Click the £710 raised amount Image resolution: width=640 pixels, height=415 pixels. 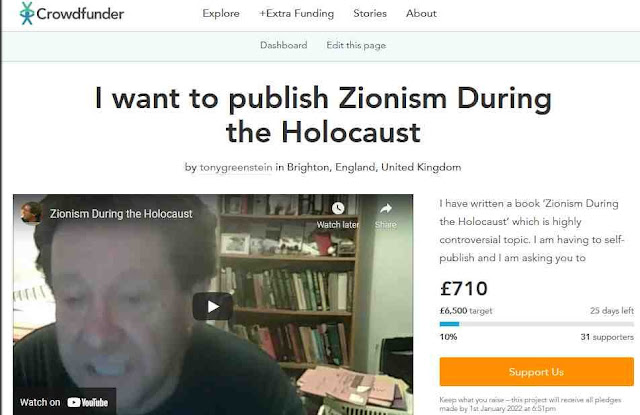pos(464,289)
